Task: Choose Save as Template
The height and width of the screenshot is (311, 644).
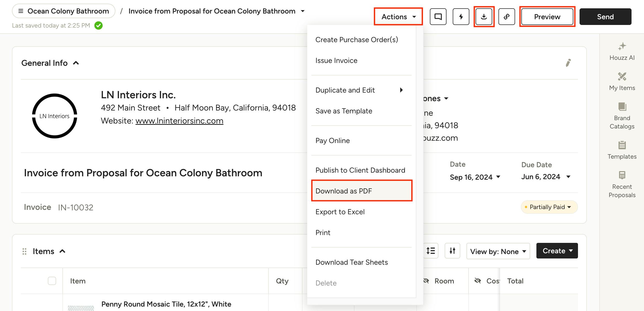Action: (x=362, y=111)
